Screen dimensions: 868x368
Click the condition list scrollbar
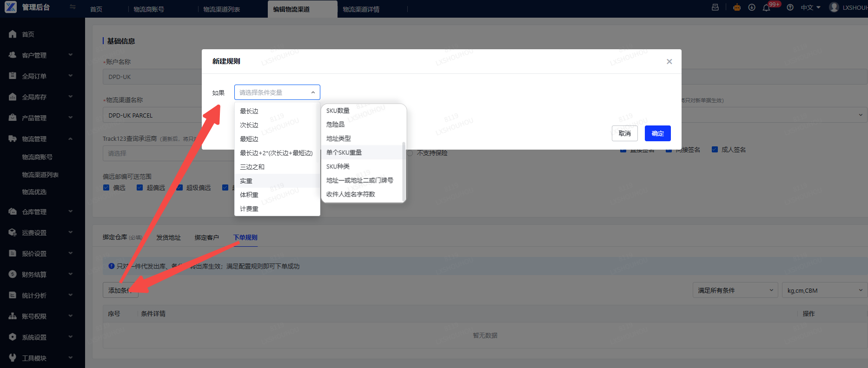[x=404, y=171]
